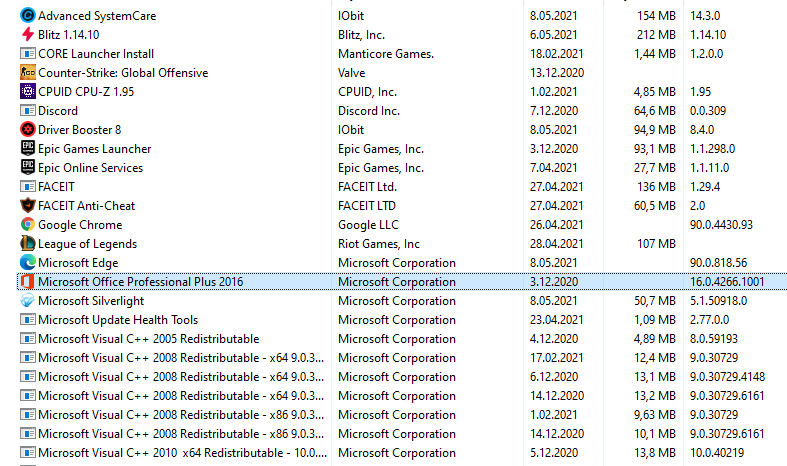This screenshot has height=466, width=787.
Task: Click the Microsoft Update Health Tools icon
Action: point(28,320)
